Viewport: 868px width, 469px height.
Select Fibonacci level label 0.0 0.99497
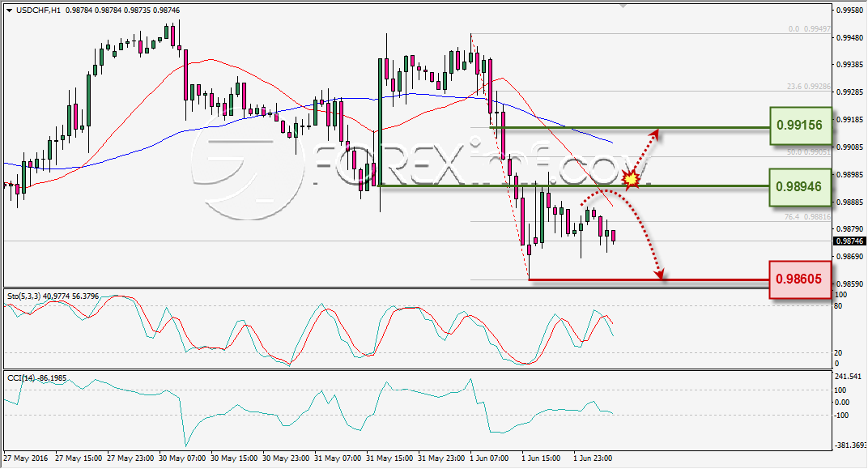coord(810,29)
